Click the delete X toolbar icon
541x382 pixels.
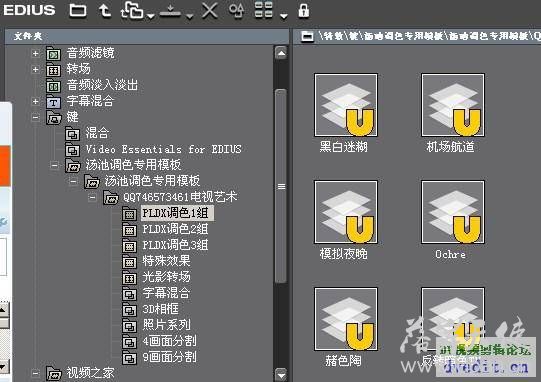[209, 10]
